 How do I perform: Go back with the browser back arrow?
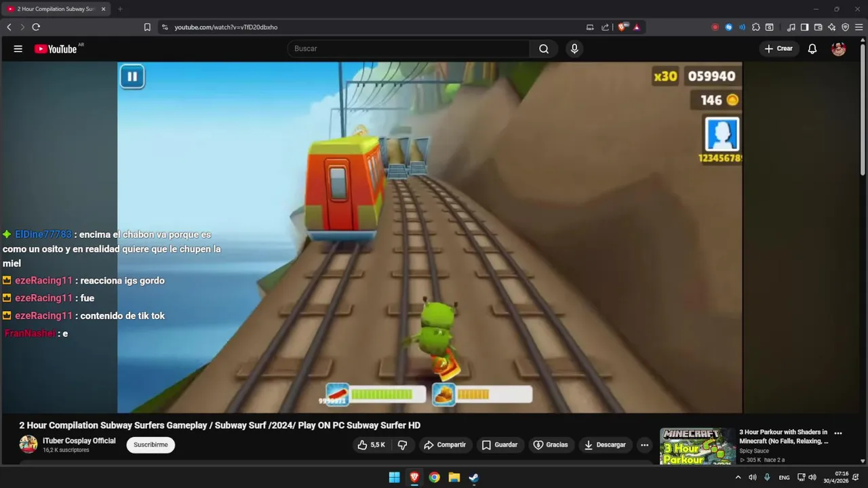9,27
